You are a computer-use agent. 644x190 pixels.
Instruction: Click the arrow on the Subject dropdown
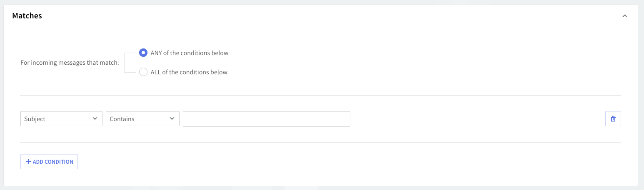click(x=95, y=119)
